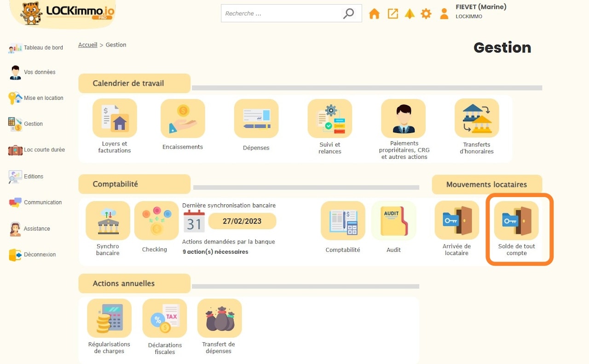Open Loyers et facturations icon

click(115, 118)
